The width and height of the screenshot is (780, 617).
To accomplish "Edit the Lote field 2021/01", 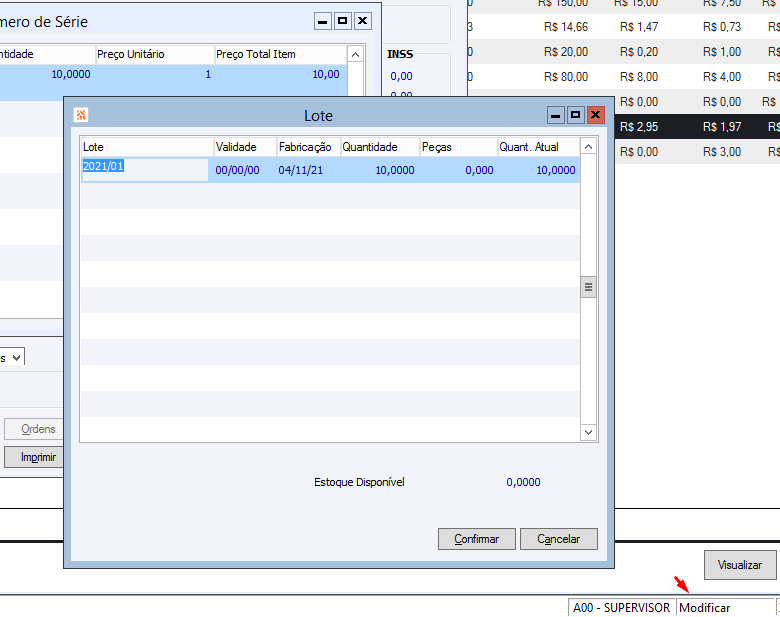I will click(145, 170).
